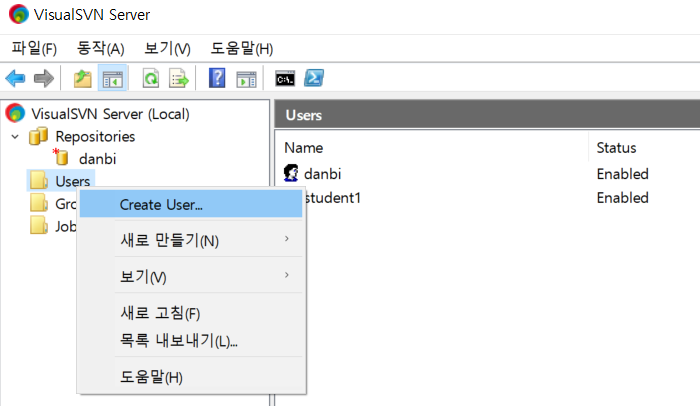This screenshot has width=700, height=406.
Task: Click the Jobs folder icon in tree
Action: coord(39,225)
